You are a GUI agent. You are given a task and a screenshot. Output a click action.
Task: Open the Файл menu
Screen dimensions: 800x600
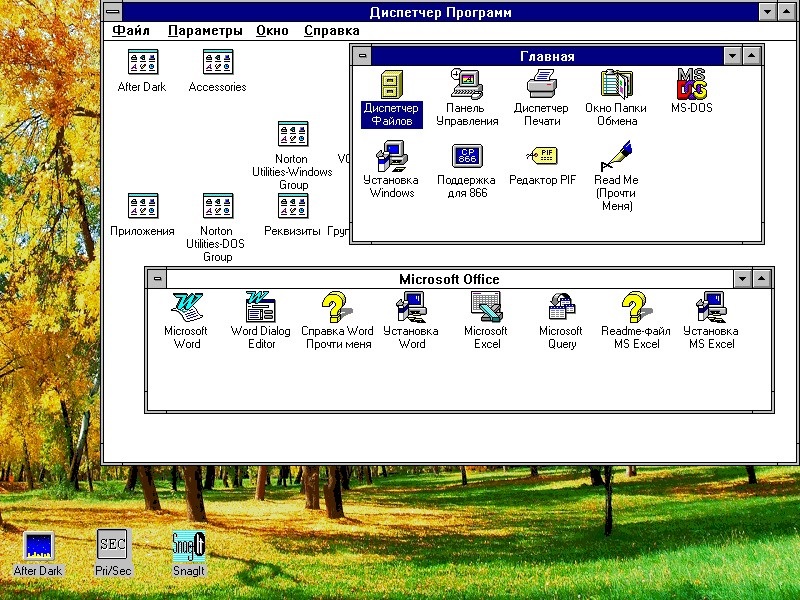pyautogui.click(x=131, y=31)
